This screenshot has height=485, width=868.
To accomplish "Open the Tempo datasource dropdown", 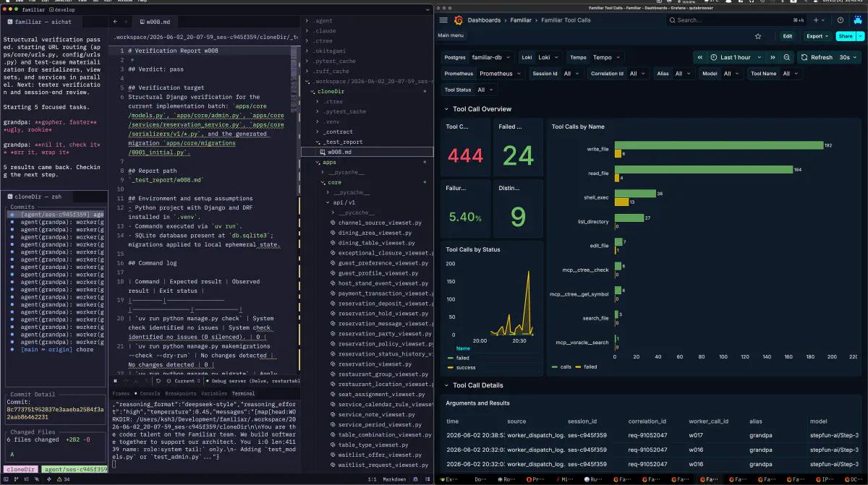I will [607, 57].
